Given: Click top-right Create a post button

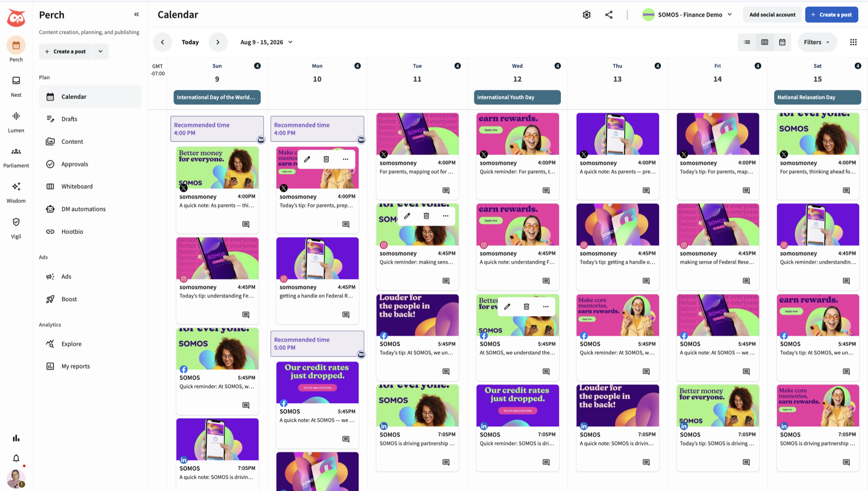Looking at the screenshot, I should tap(831, 15).
